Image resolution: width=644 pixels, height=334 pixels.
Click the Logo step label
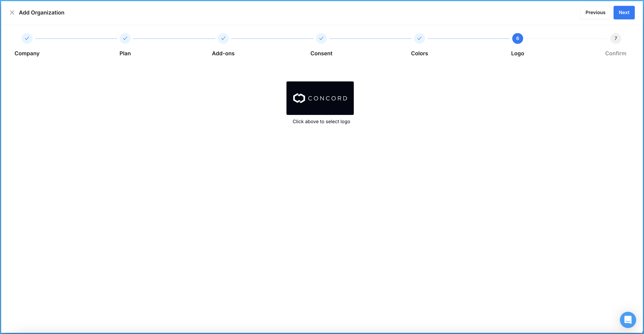[517, 54]
